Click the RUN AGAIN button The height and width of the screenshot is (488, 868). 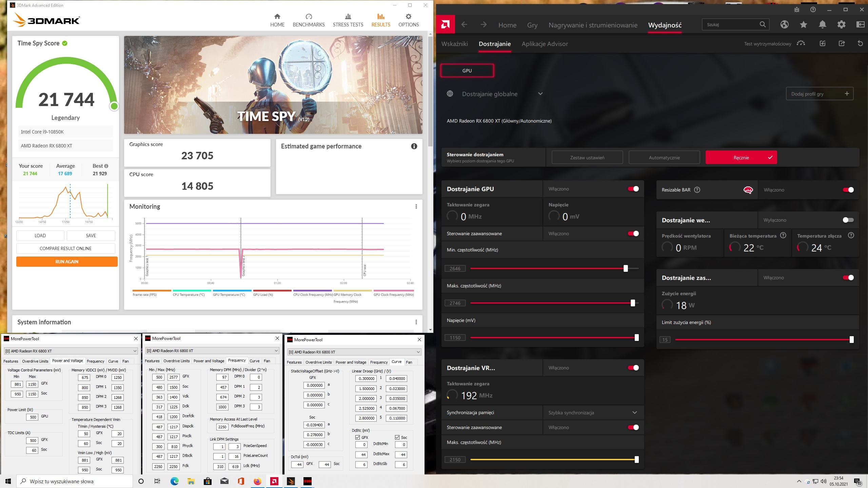click(67, 262)
